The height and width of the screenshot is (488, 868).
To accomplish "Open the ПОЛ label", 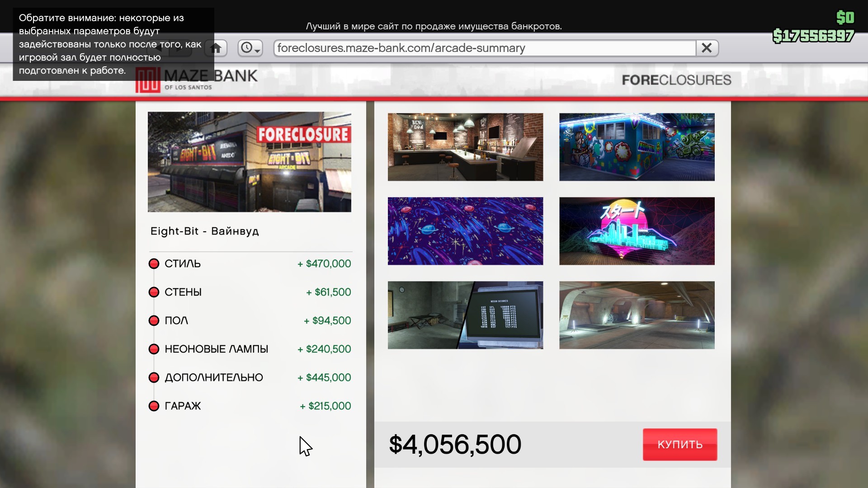I will click(176, 321).
